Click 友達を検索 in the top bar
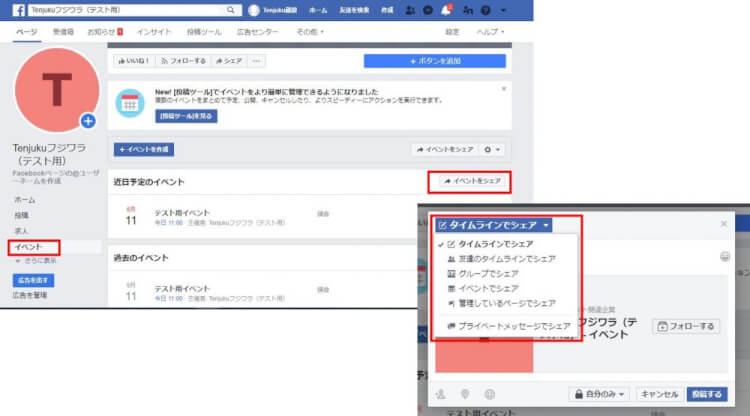This screenshot has height=416, width=750. pos(354,10)
